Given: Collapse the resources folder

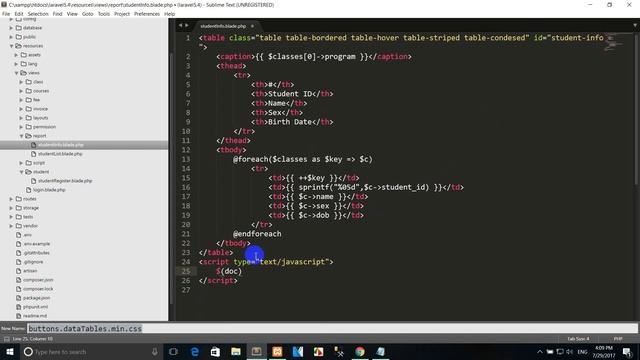Looking at the screenshot, I should point(11,46).
